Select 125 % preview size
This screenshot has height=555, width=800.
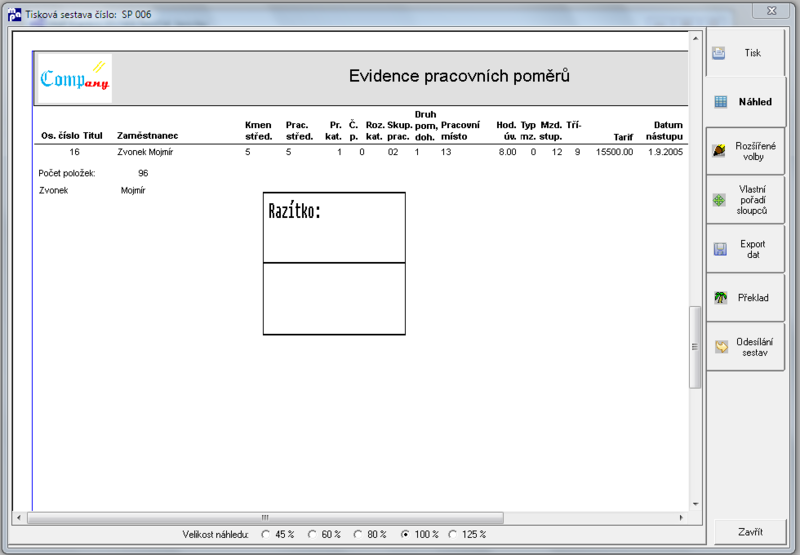[452, 535]
